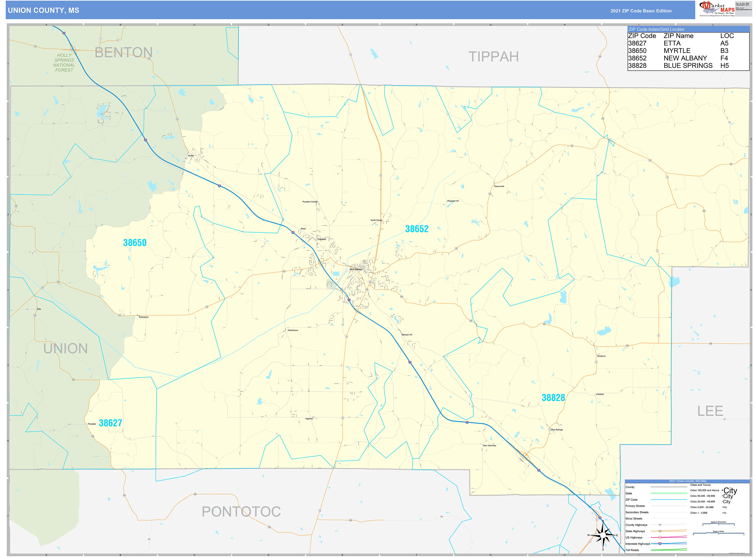
Task: Click the Interstate Highways legend symbol
Action: coord(660,544)
